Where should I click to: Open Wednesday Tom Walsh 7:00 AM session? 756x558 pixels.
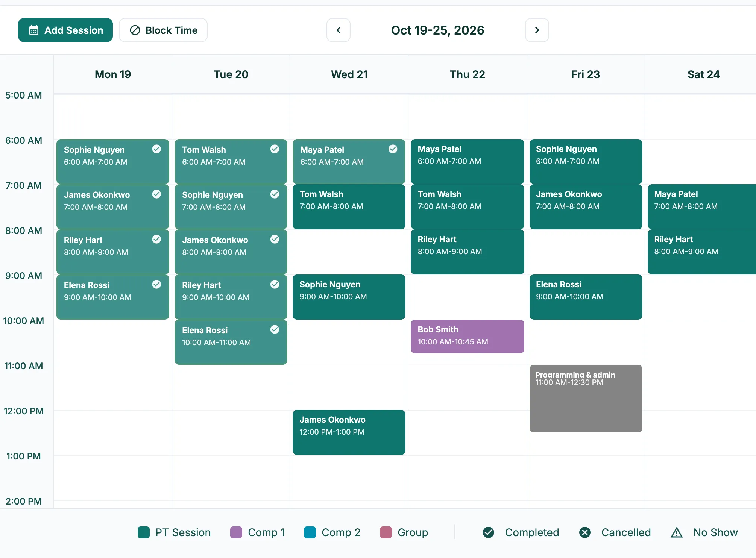[x=349, y=207]
